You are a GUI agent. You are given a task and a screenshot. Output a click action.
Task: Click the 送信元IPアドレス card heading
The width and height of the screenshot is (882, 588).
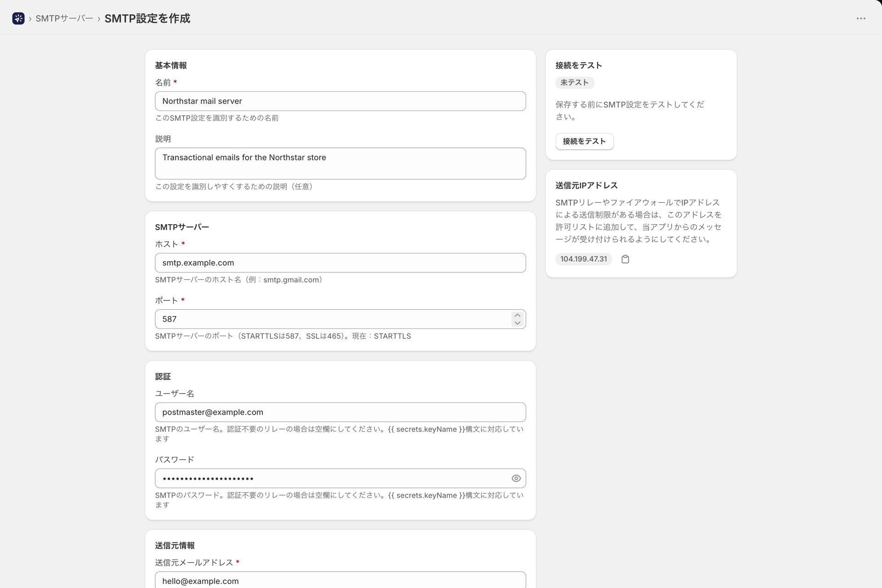(x=587, y=185)
